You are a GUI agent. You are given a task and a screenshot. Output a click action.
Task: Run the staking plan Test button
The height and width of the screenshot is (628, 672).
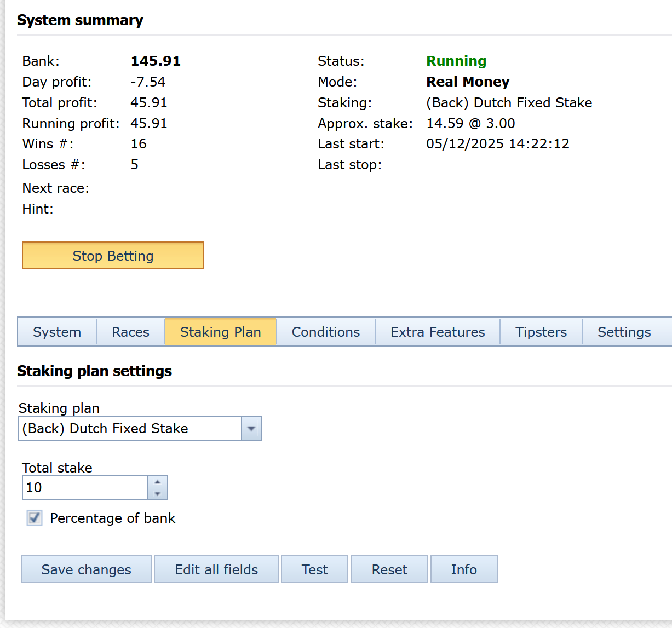pyautogui.click(x=314, y=569)
